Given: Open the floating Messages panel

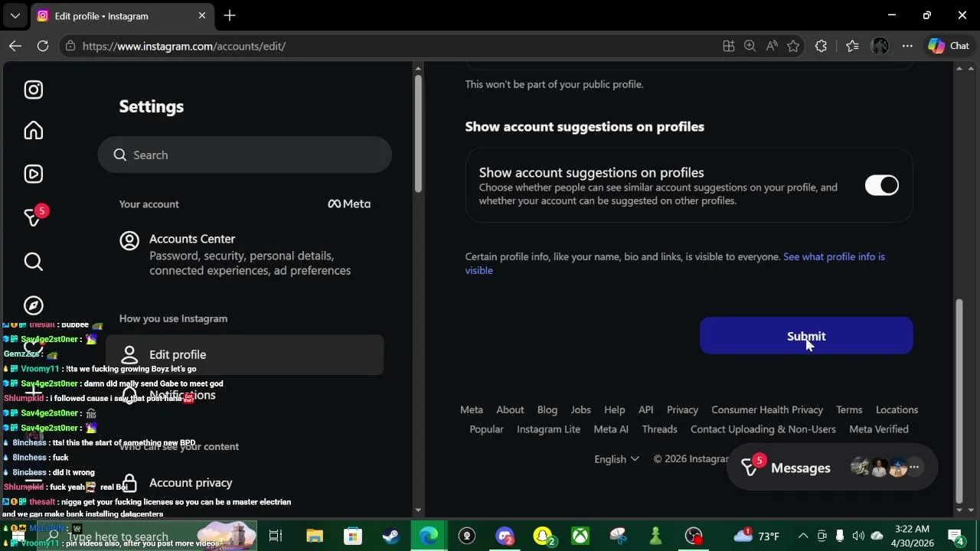Looking at the screenshot, I should tap(831, 468).
